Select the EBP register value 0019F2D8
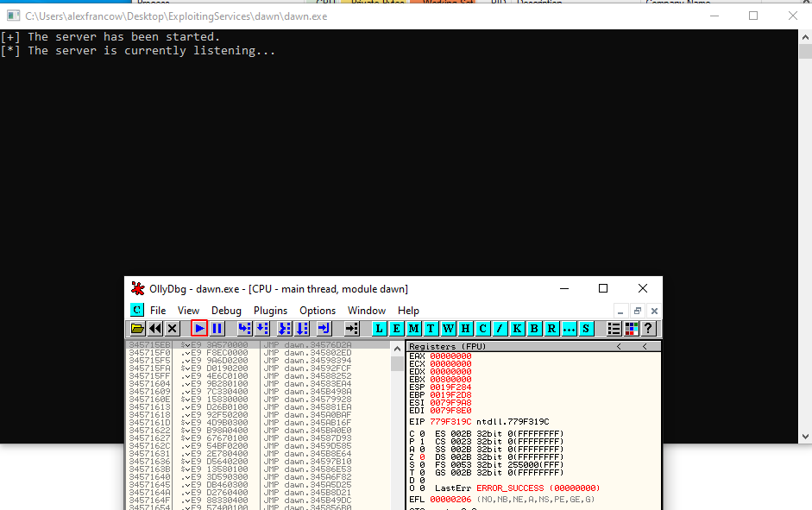Screen dimensions: 812x510 point(450,395)
